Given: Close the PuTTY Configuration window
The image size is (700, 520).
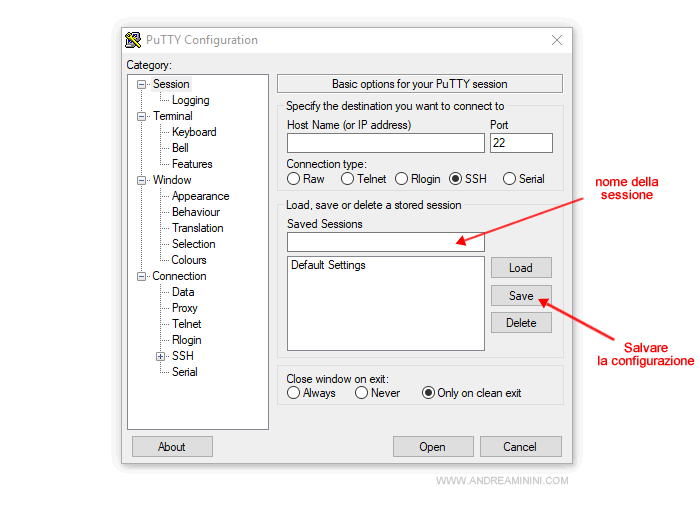Looking at the screenshot, I should click(x=557, y=40).
